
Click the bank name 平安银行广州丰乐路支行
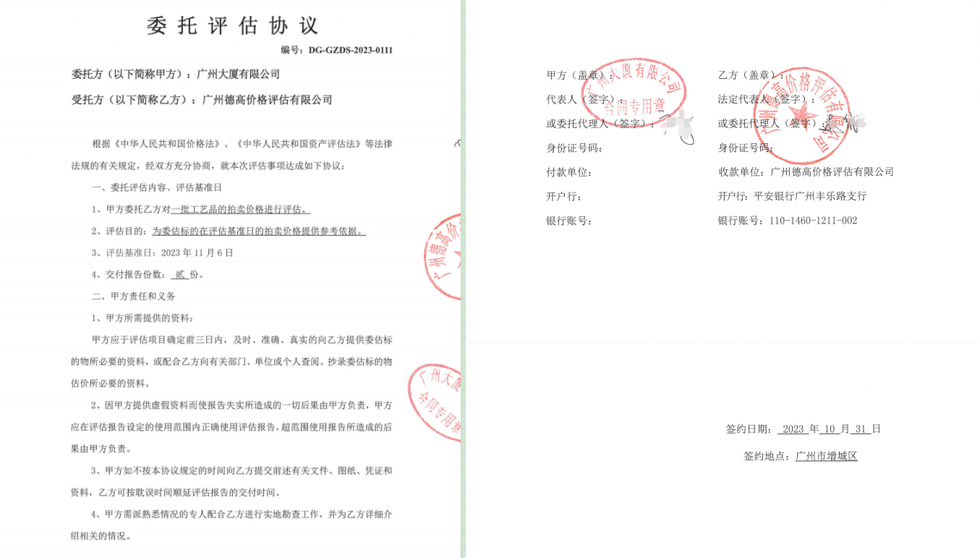(x=810, y=196)
